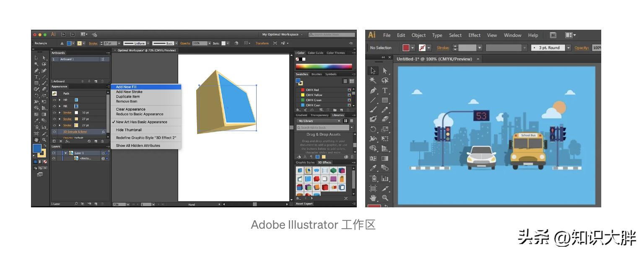Screen dimensions: 644x253
Task: Toggle visibility of Layer 1
Action: (53, 153)
